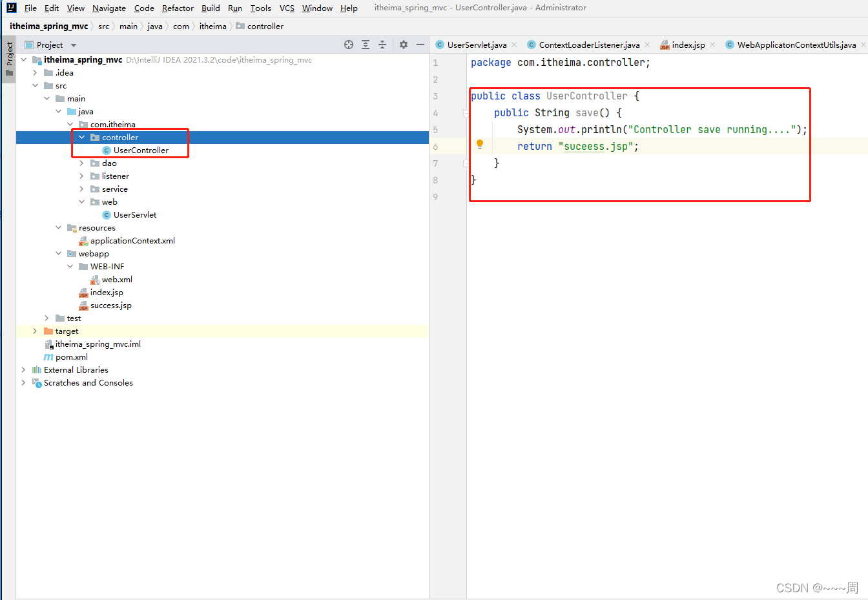
Task: Select the UserController class icon in tree
Action: [x=107, y=150]
